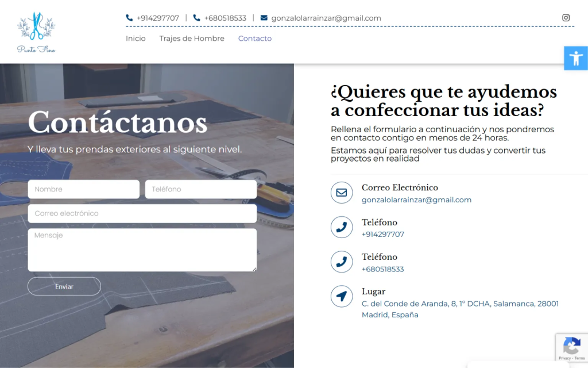Click the location arrow icon beside Lugar
Image resolution: width=588 pixels, height=368 pixels.
coord(342,297)
